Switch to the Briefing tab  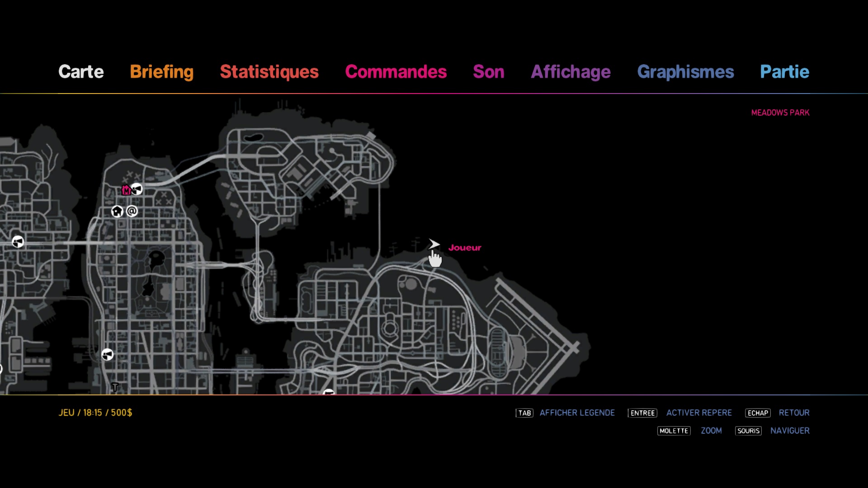161,72
